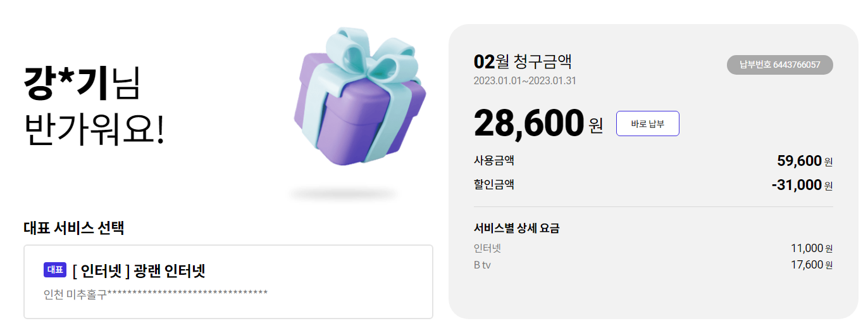Click the billing period 2023.01.01~2023.01.31

[524, 81]
